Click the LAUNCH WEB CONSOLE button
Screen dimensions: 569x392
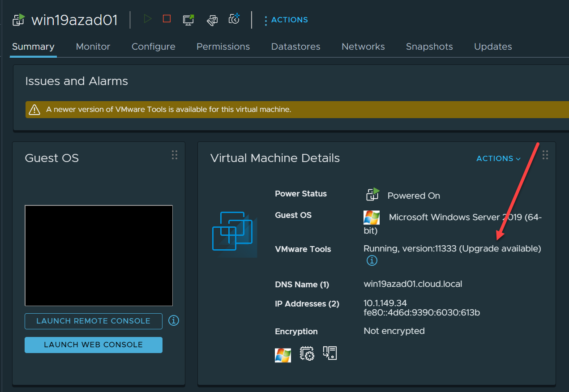pos(94,345)
